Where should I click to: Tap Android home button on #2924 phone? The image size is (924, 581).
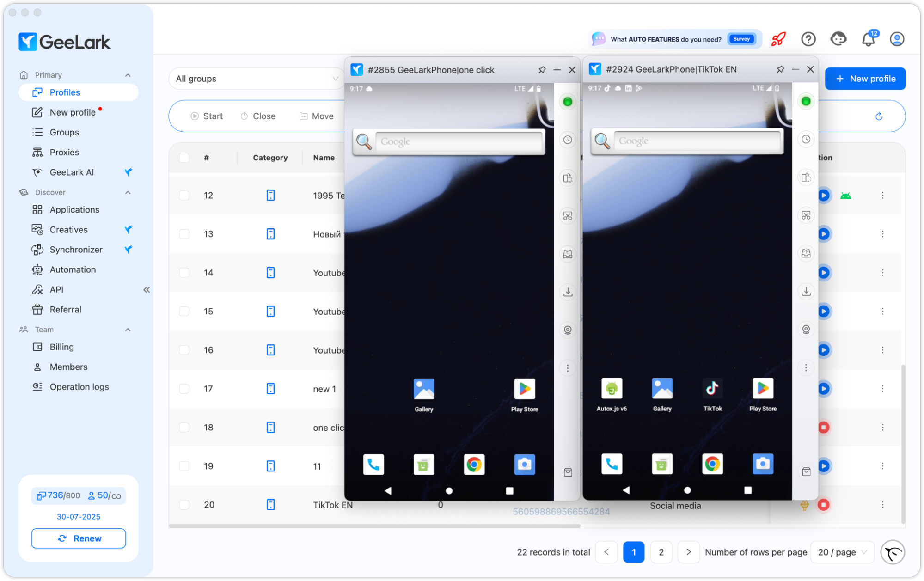(687, 490)
